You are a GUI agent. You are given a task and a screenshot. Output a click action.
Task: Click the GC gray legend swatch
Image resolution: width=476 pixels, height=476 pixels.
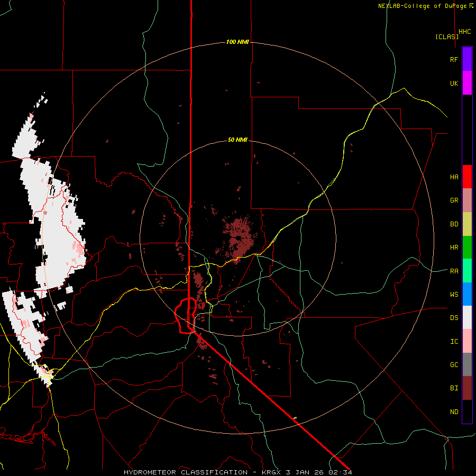click(x=467, y=364)
